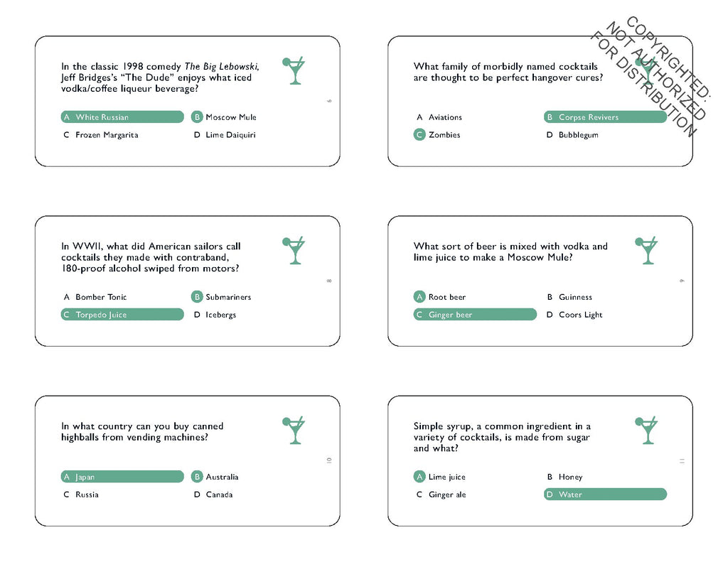Choose the Japan answer option
Viewport: 728px width, 562px height.
point(122,477)
